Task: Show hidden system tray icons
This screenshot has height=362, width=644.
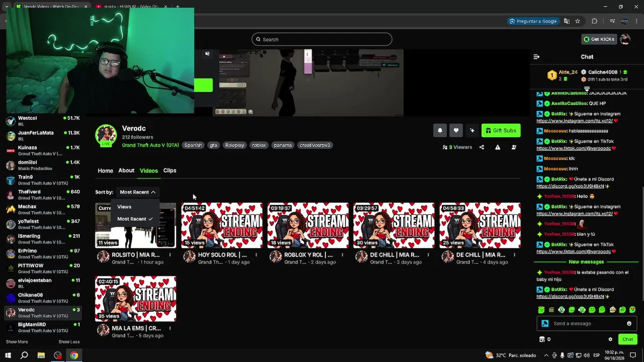Action: 546,355
